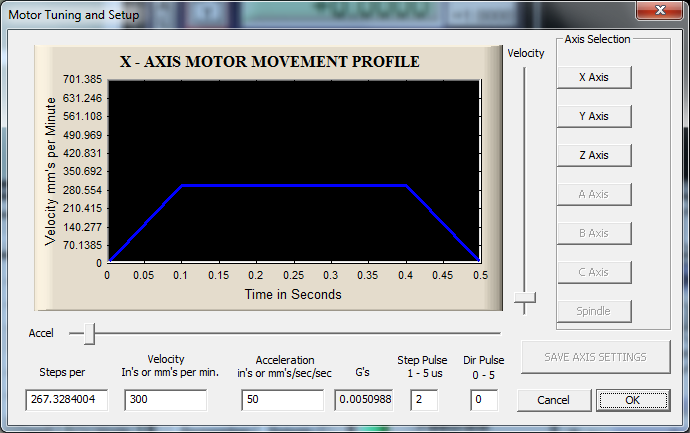Click SAVE AXIS SETTINGS button
Viewport: 690px width, 433px height.
(x=595, y=357)
